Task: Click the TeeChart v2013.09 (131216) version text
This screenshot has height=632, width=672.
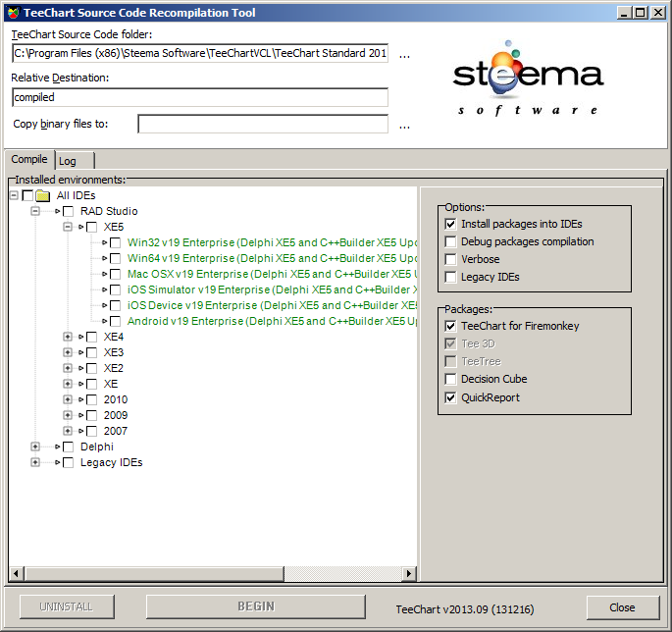Action: 465,609
